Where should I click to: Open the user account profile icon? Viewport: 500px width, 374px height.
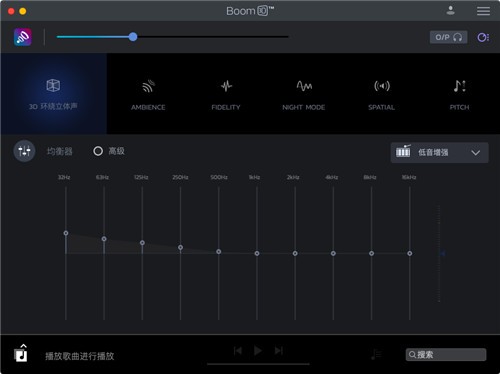coord(450,11)
